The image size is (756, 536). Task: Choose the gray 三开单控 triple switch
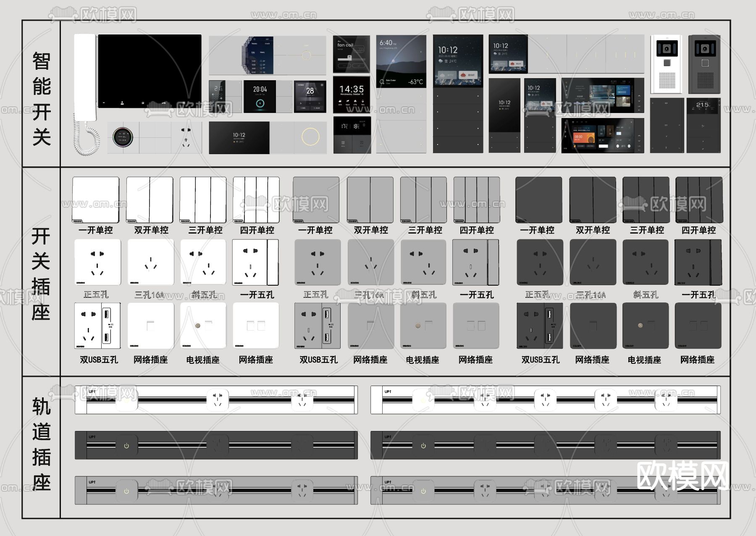tap(423, 200)
